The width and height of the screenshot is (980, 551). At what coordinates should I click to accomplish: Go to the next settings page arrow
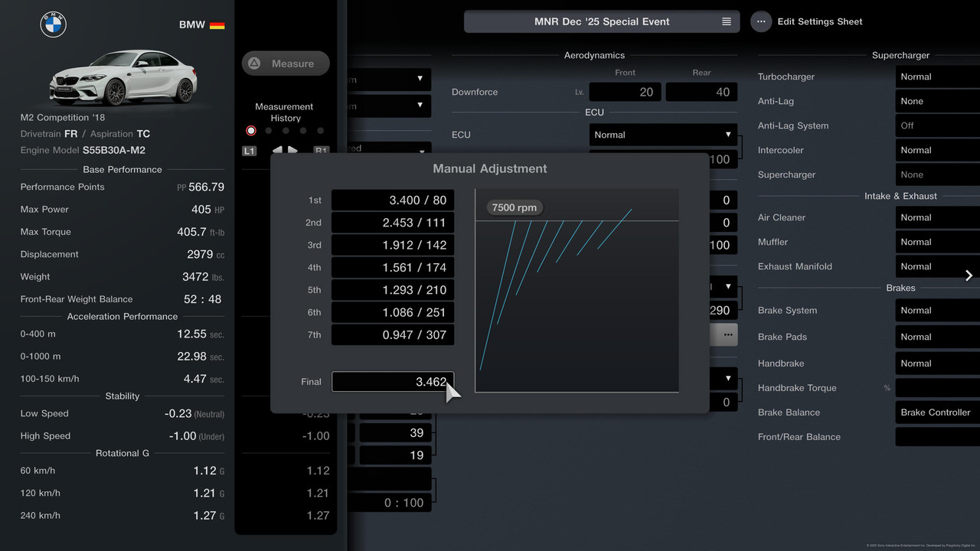(969, 275)
